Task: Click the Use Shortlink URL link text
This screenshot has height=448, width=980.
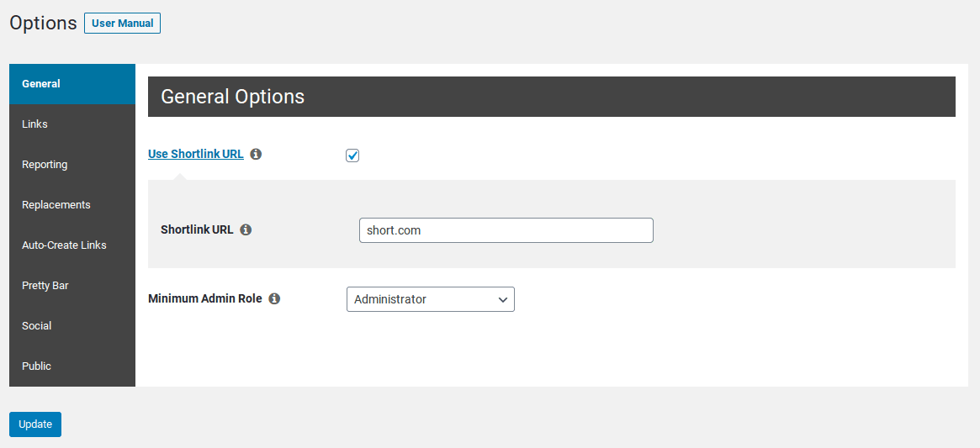Action: pos(196,154)
